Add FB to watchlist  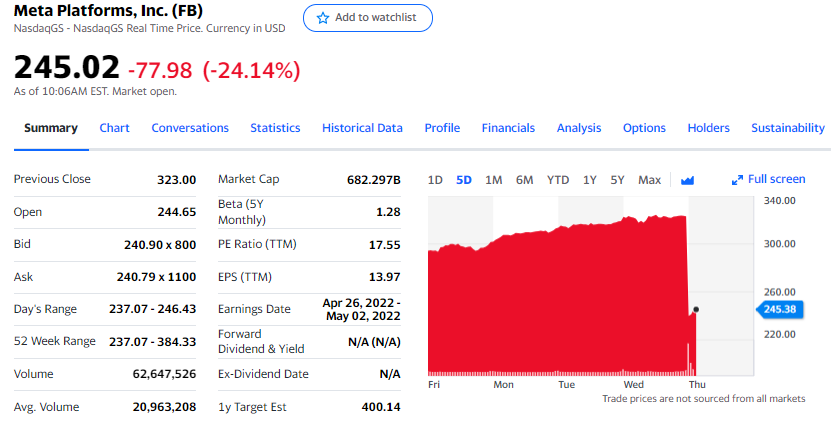click(x=368, y=18)
